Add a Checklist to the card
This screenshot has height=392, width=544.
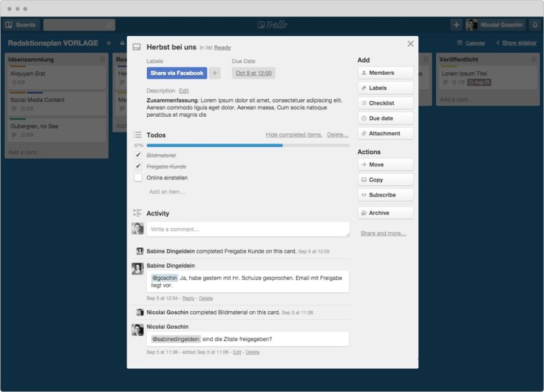pos(386,103)
